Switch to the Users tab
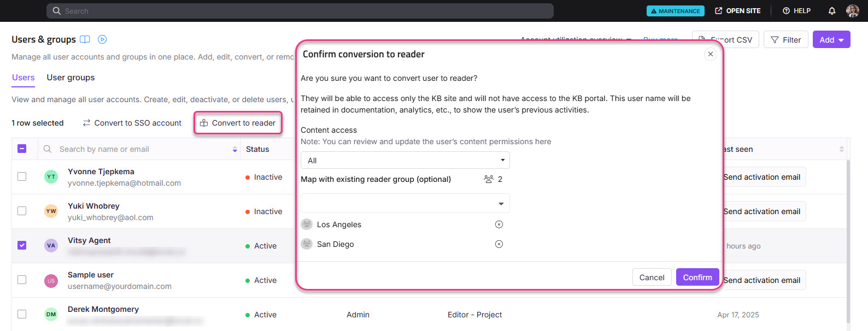 pyautogui.click(x=24, y=78)
